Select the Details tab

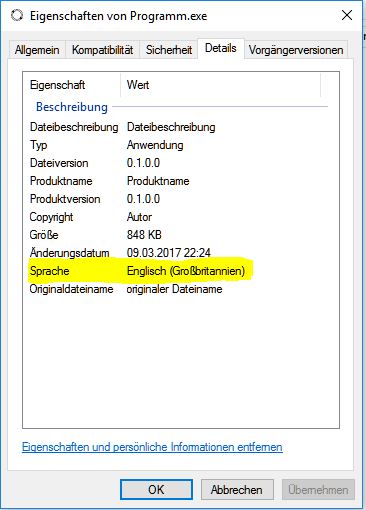221,48
